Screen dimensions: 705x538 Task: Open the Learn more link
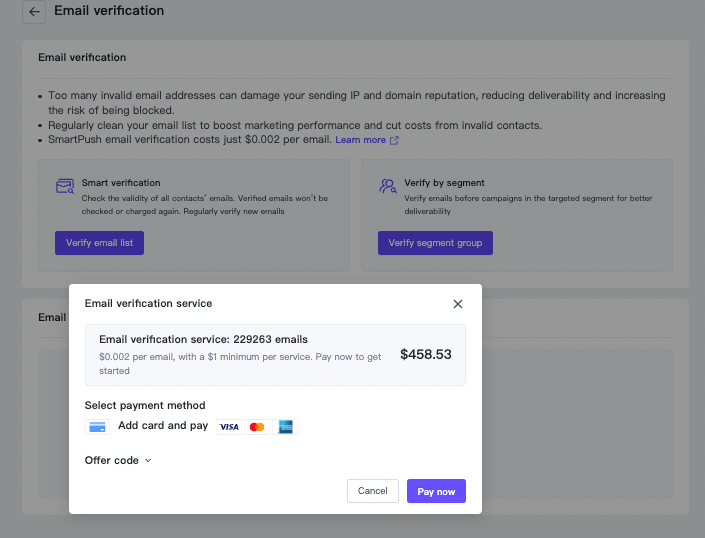tap(361, 140)
